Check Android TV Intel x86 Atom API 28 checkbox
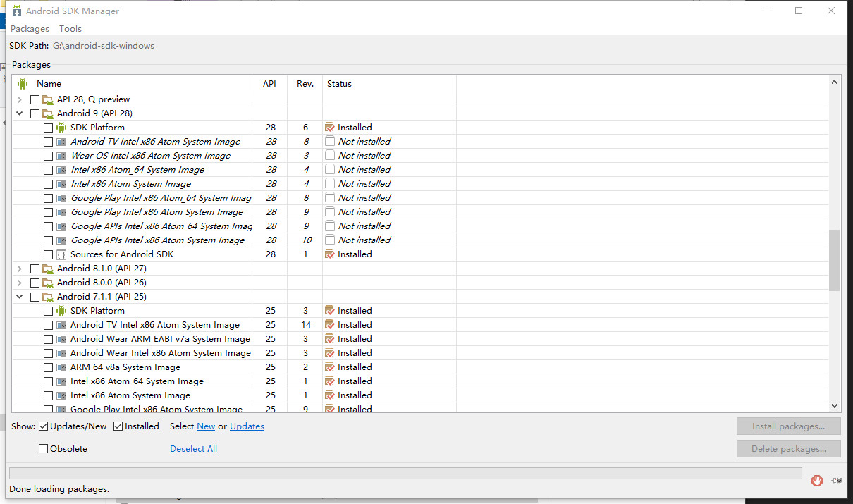Image resolution: width=853 pixels, height=504 pixels. pyautogui.click(x=48, y=142)
